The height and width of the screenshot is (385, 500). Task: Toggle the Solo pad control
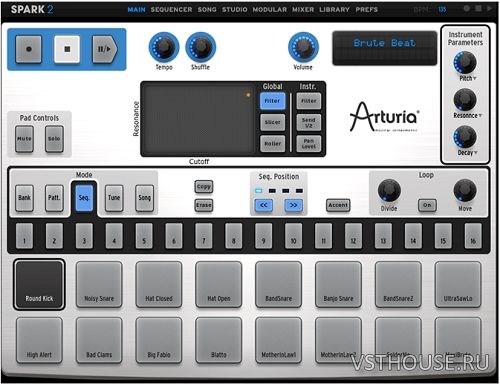tap(54, 139)
